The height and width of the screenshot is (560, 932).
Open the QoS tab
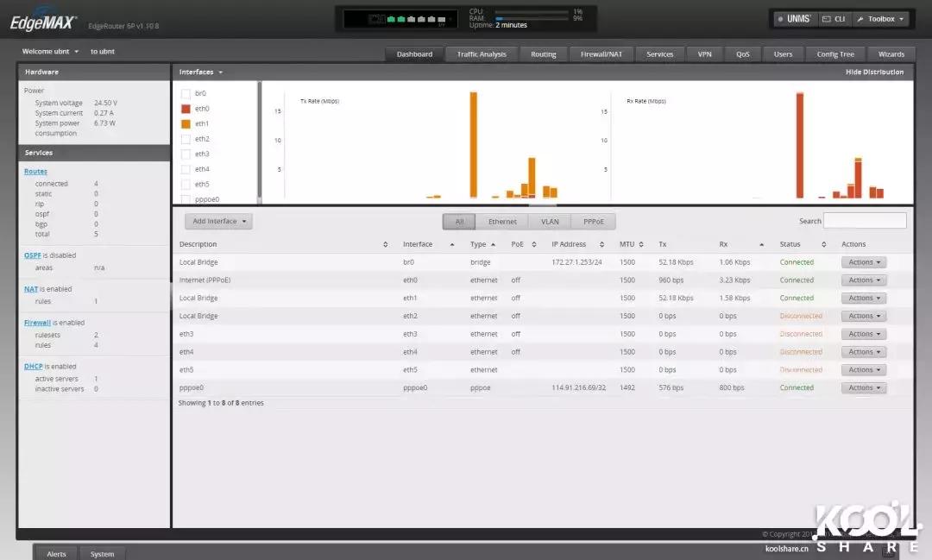coord(742,54)
